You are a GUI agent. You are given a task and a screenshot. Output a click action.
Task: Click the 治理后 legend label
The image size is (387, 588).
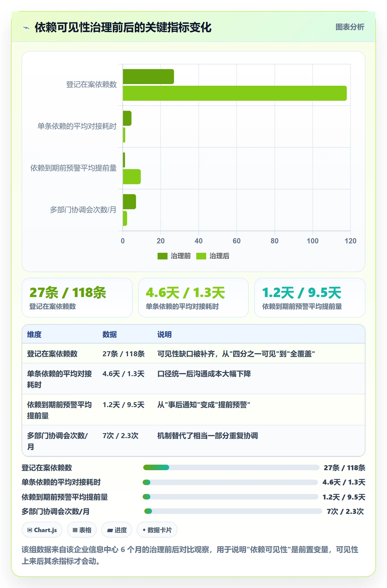click(219, 256)
